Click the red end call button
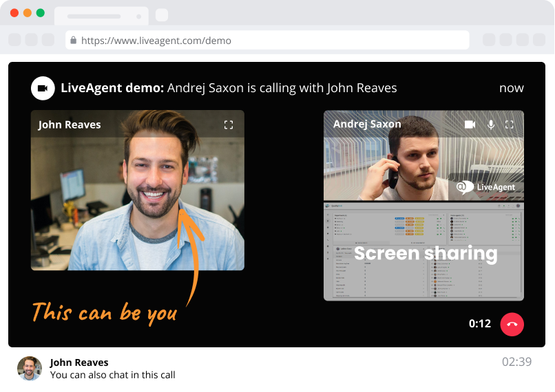Image resolution: width=555 pixels, height=392 pixels. point(512,324)
